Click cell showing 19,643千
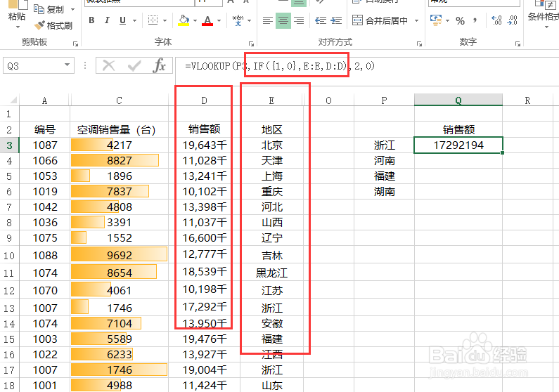The height and width of the screenshot is (392, 559). tap(205, 145)
